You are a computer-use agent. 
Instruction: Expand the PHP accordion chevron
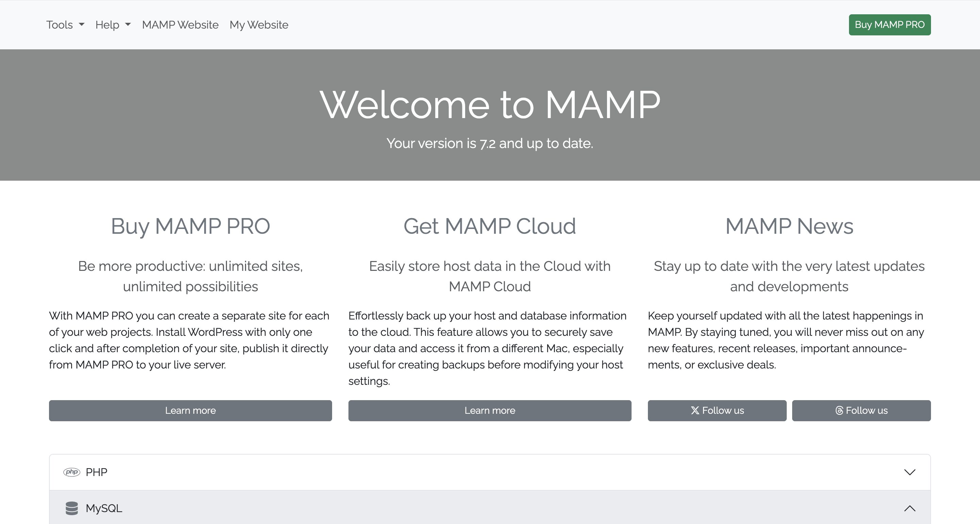point(910,472)
